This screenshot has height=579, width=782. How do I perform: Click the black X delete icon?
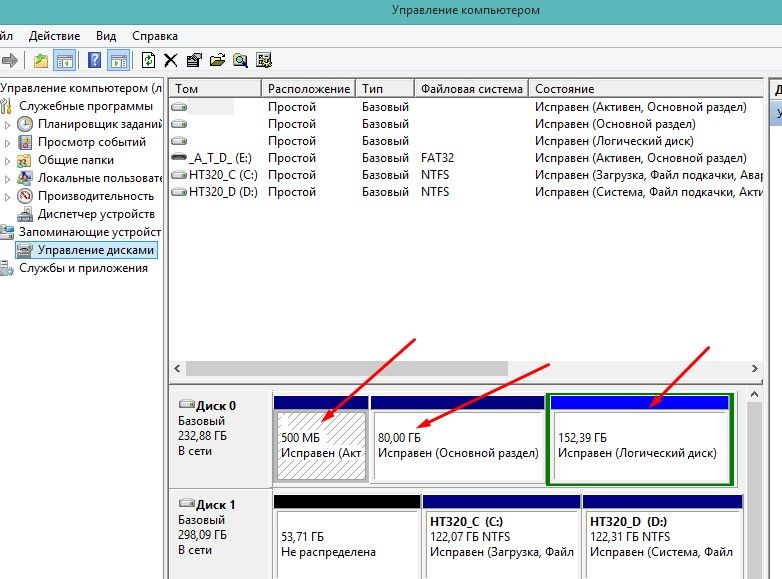(x=171, y=61)
